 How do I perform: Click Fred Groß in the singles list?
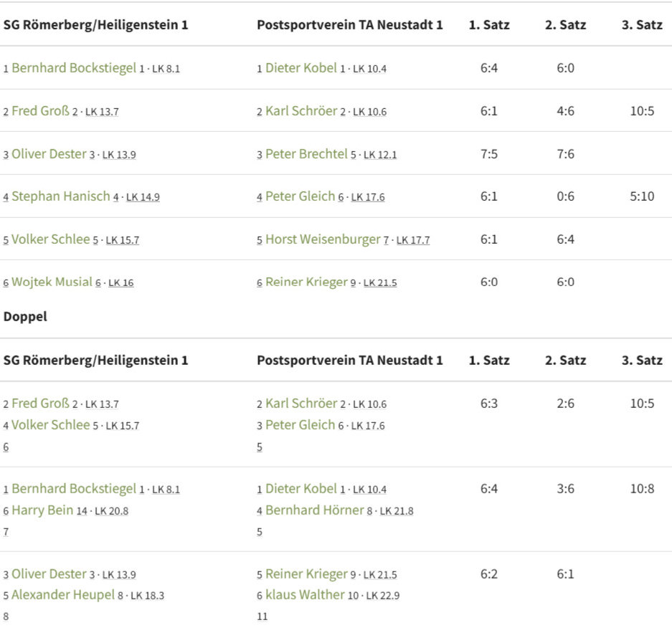tap(40, 110)
